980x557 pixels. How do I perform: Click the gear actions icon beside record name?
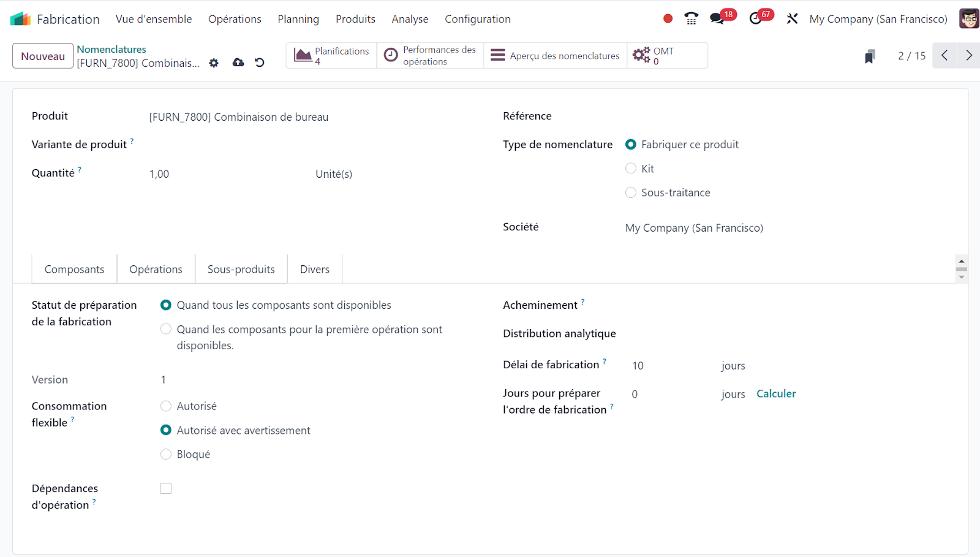point(214,63)
